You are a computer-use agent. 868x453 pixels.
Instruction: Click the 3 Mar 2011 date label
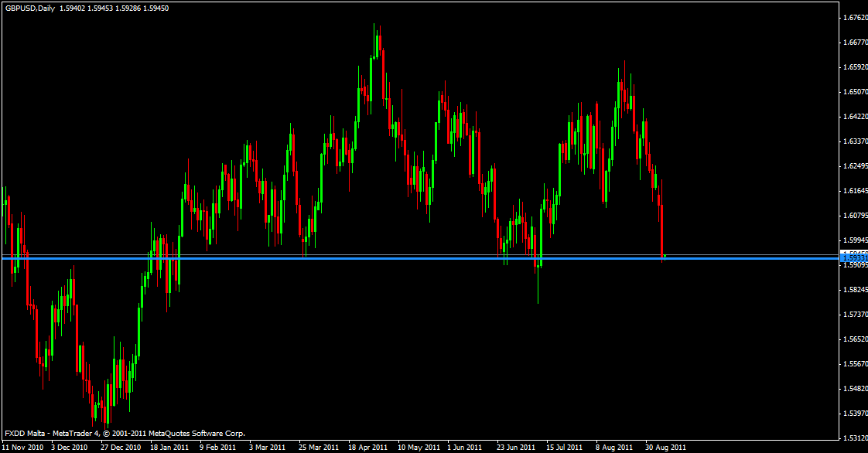(x=267, y=447)
